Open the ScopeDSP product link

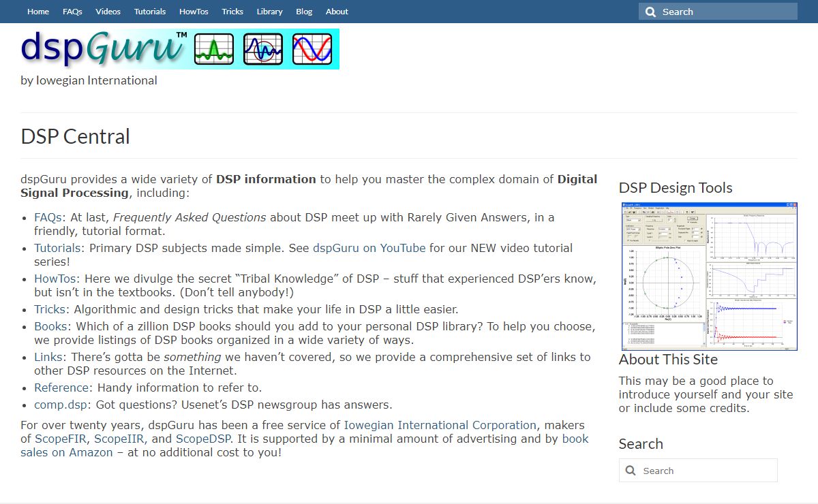click(202, 439)
